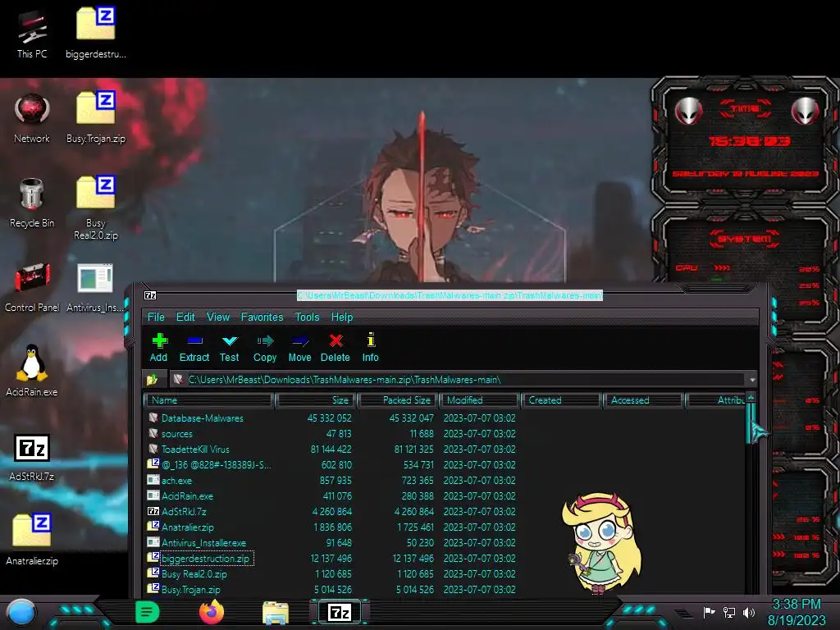Sort by Packed Size column header
Screen dimensions: 840x630
(399, 400)
